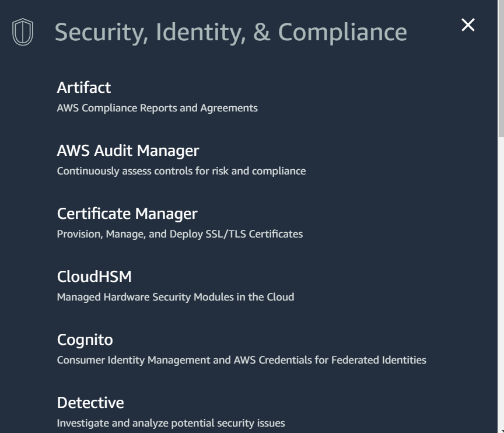
Task: Close the Security, Identity, & Compliance panel
Action: tap(468, 25)
